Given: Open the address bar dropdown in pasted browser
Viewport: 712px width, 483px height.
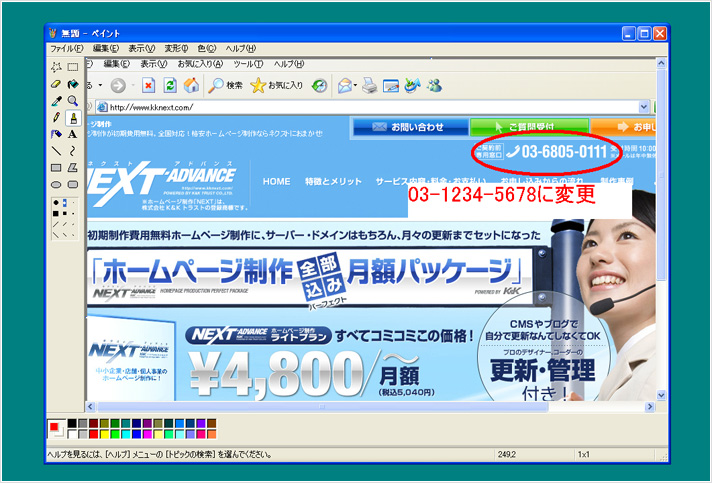Looking at the screenshot, I should 644,107.
